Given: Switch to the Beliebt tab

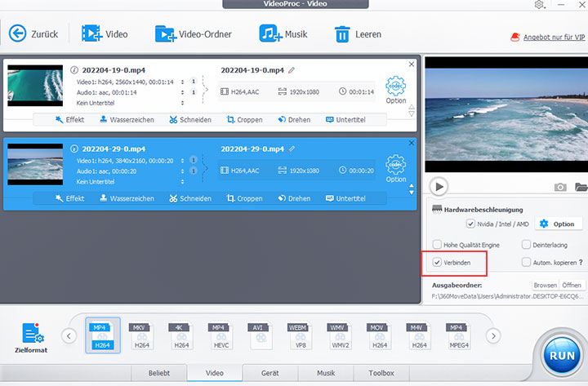Looking at the screenshot, I should point(159,373).
